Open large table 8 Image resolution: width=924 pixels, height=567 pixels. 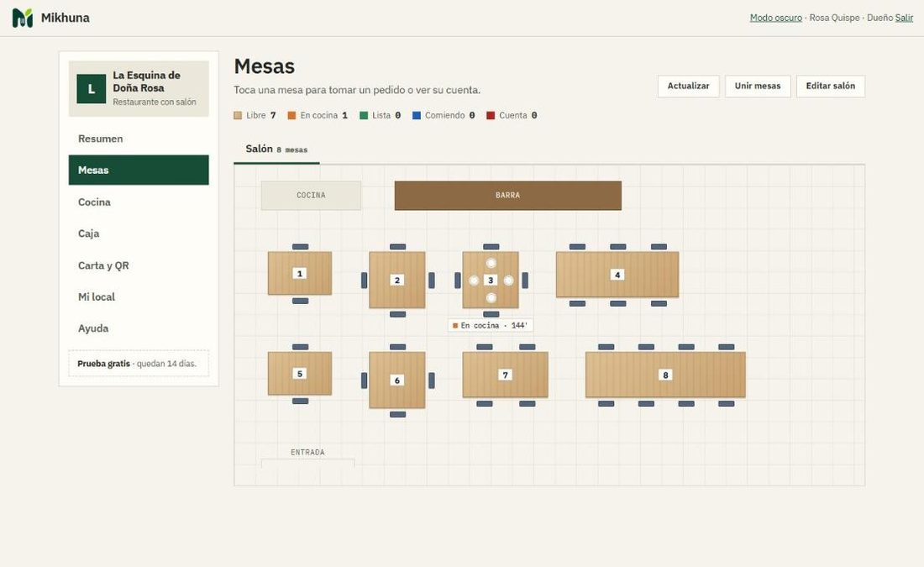[665, 375]
